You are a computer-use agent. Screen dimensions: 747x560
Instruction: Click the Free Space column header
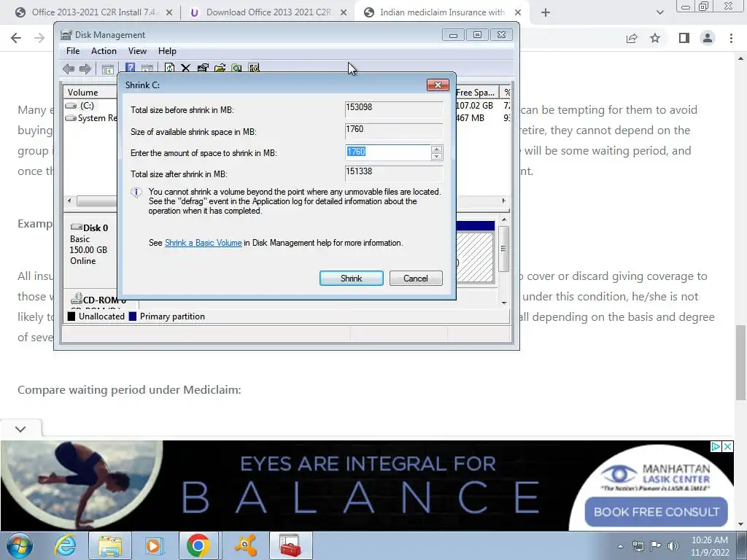pyautogui.click(x=477, y=93)
